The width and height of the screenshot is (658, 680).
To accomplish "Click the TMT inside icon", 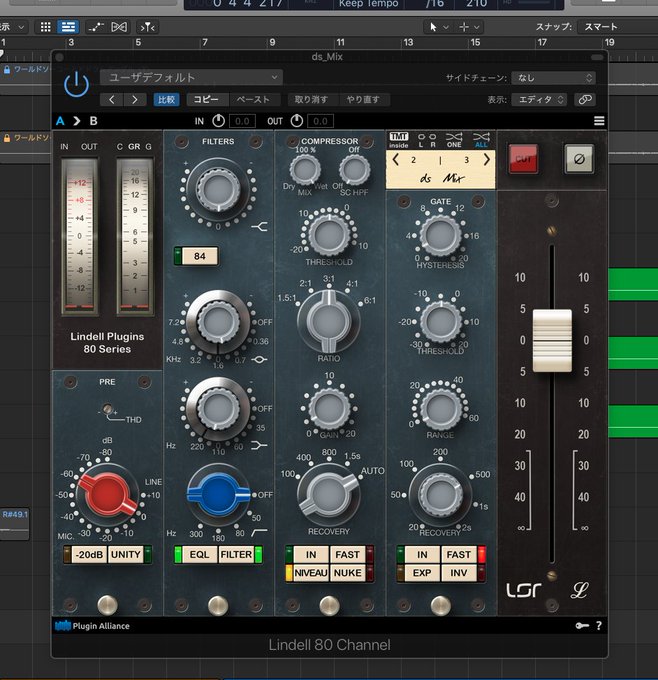I will [x=399, y=140].
